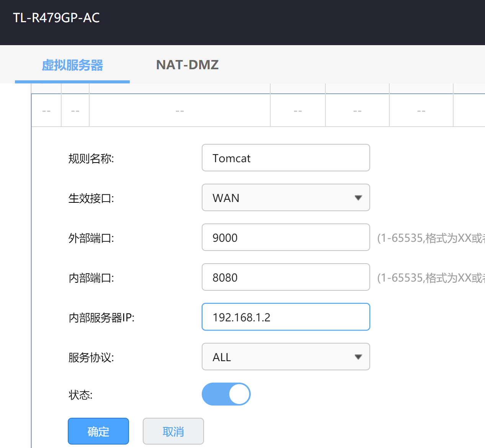Viewport: 485px width, 448px height.
Task: Click the 内部端口: label
Action: [x=91, y=278]
